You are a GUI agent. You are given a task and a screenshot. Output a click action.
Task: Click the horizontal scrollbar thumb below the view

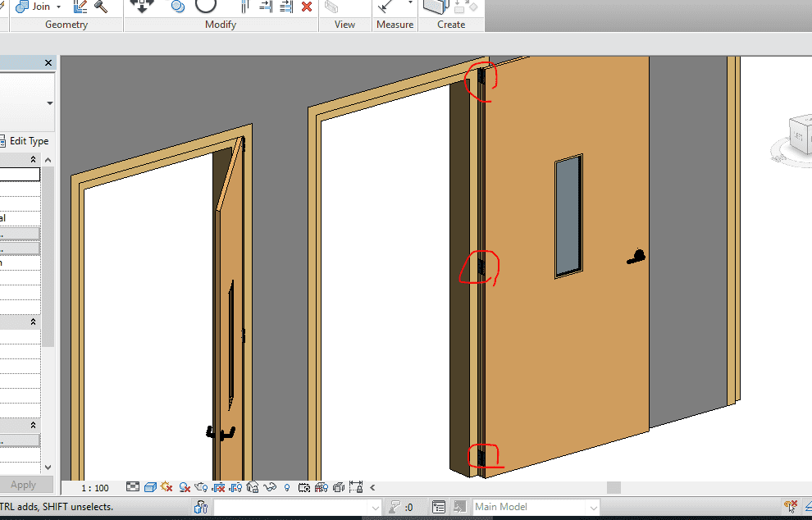[614, 487]
